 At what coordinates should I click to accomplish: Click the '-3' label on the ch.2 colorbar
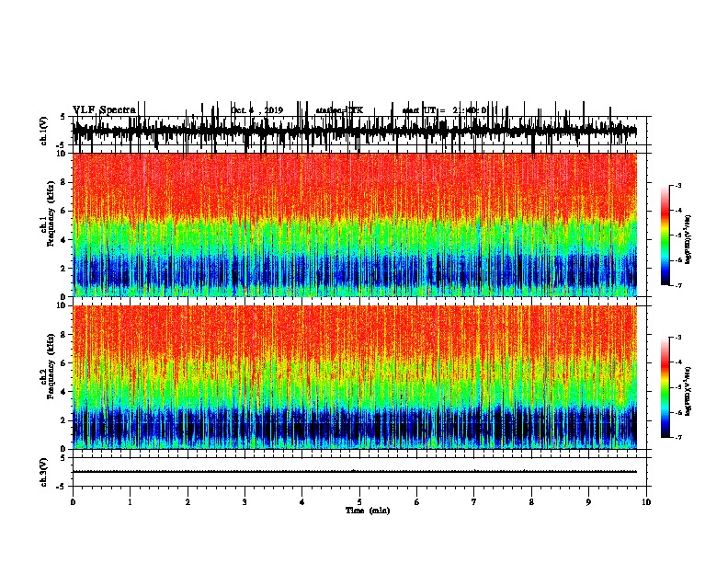point(678,338)
